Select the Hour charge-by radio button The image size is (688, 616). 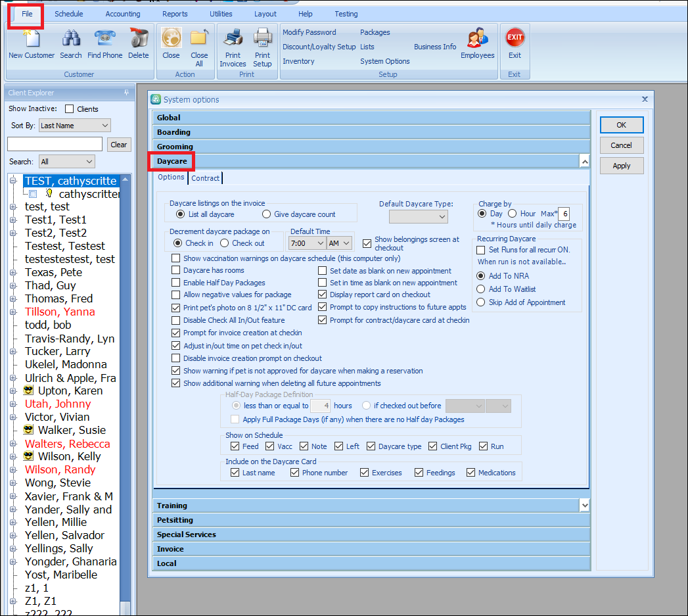point(513,214)
